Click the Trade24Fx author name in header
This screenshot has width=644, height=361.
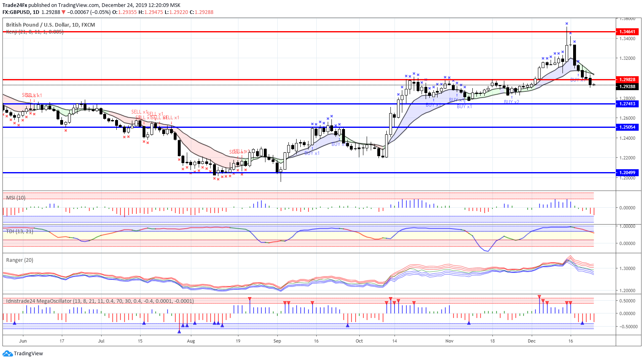[x=14, y=5]
